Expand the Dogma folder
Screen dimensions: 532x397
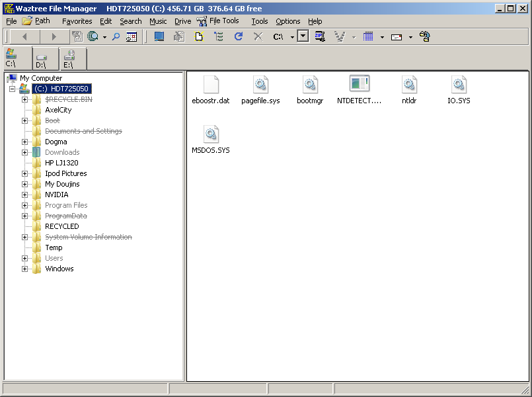(x=24, y=142)
